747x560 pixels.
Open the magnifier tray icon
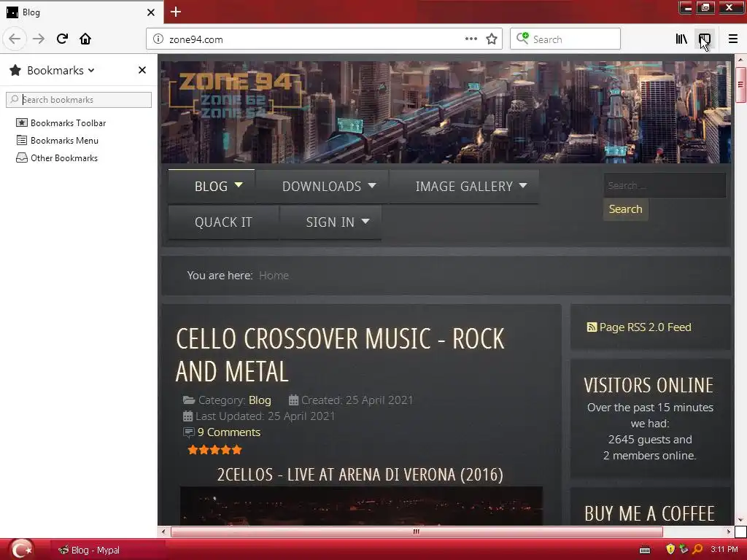(697, 550)
